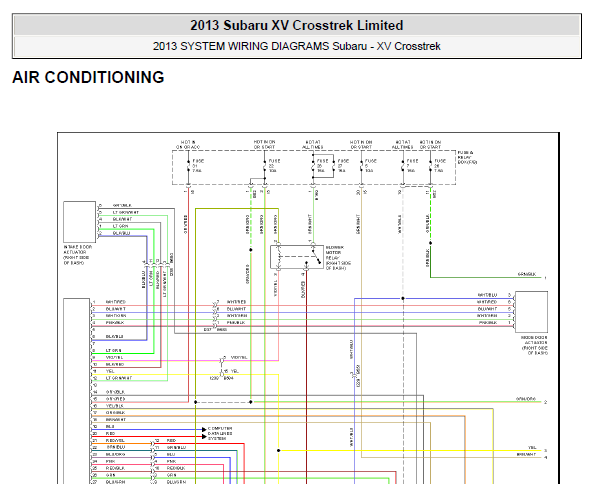Click the splice dot on the yellow wire
The image size is (601, 484).
tap(279, 450)
